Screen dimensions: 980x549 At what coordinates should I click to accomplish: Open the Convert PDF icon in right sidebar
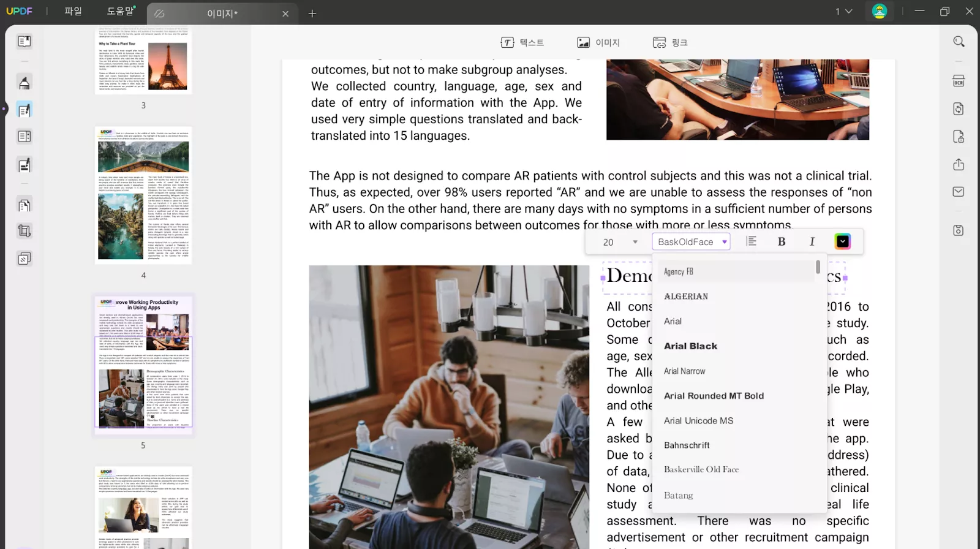click(959, 108)
